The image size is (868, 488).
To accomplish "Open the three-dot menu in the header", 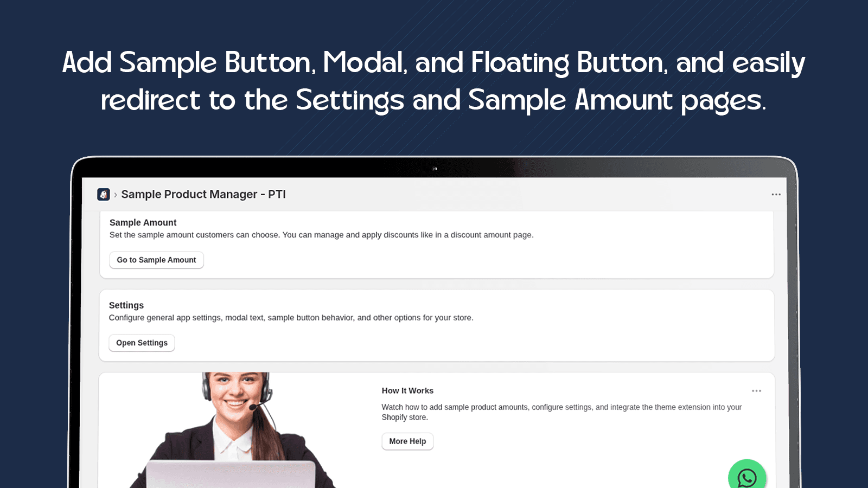I will 776,194.
